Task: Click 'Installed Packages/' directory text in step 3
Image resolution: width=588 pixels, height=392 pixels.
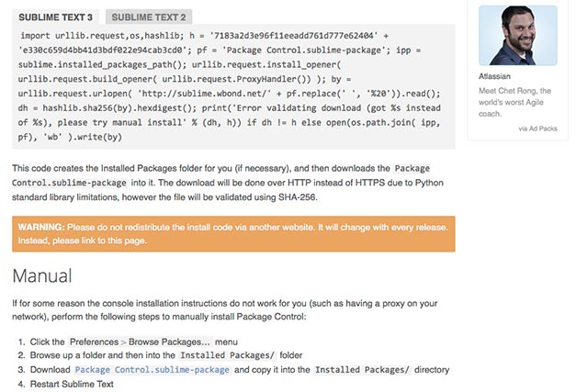Action: point(362,369)
